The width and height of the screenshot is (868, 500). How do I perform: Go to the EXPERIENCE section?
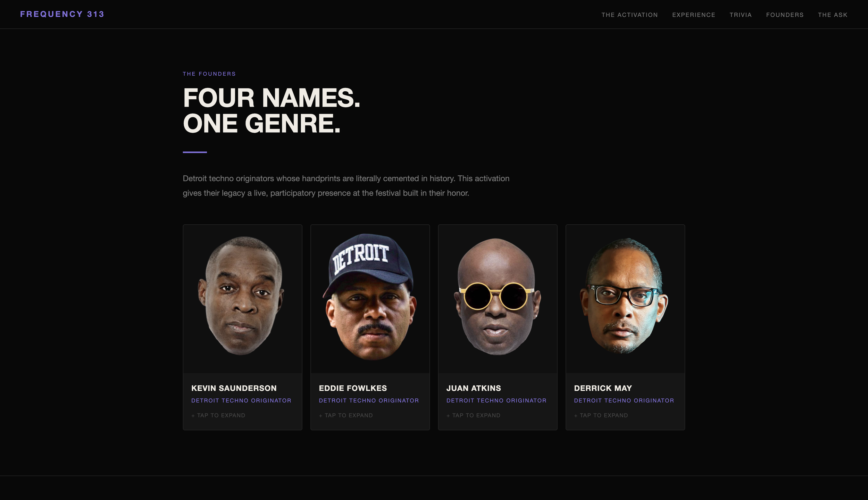point(694,15)
